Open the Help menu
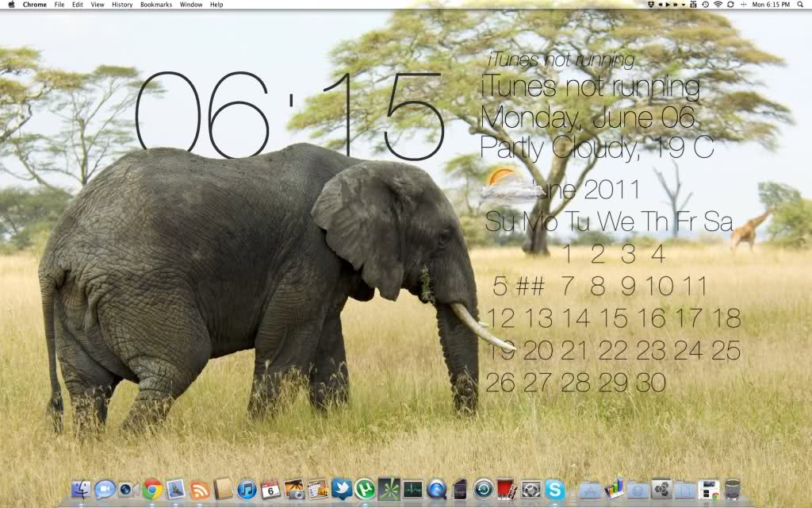 [x=216, y=4]
